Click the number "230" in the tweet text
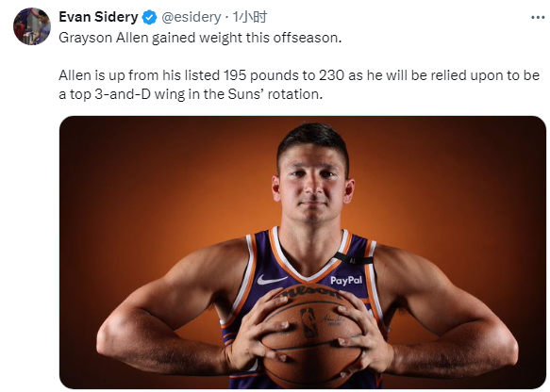550x392 pixels. 331,75
